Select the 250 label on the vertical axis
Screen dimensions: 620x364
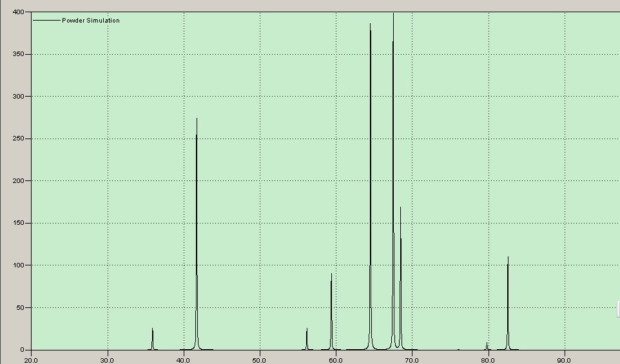tap(18, 139)
